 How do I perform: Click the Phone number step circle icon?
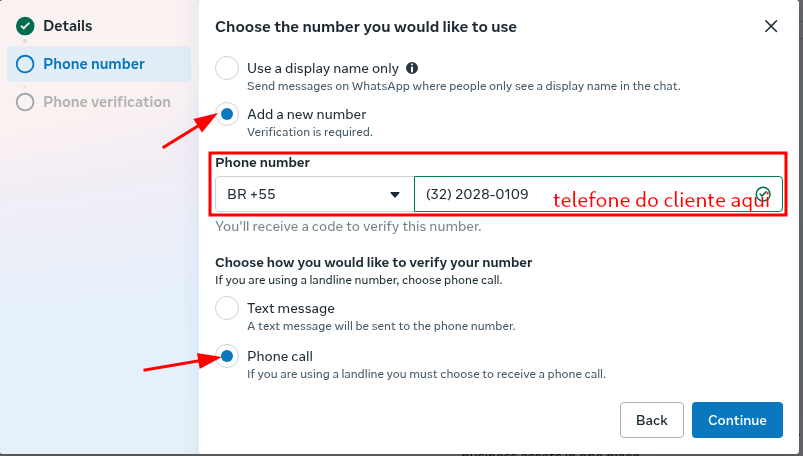pos(25,64)
